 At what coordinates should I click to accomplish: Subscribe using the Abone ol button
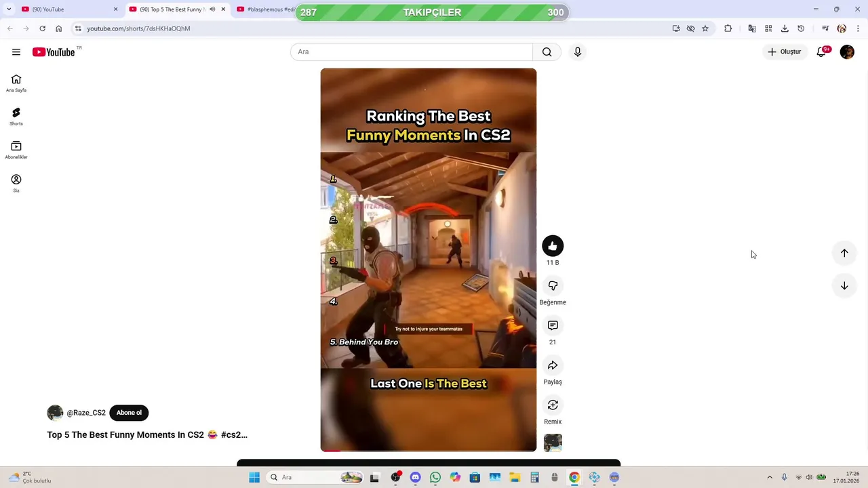[129, 413]
